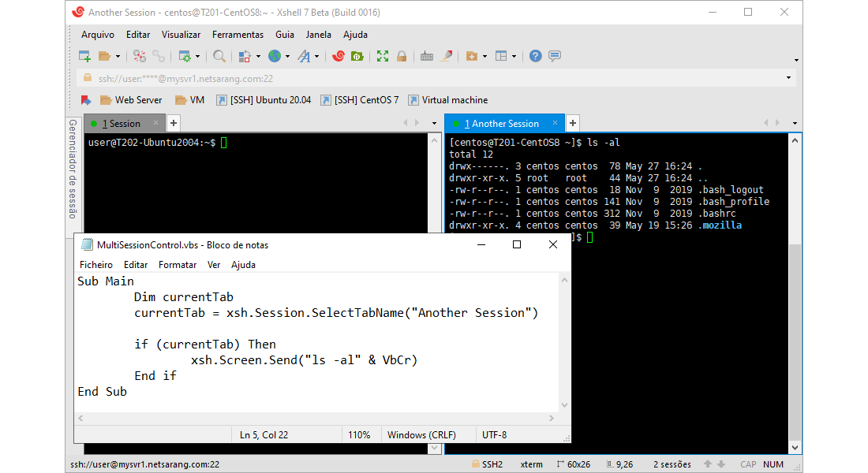Toggle full screen with green arrows icon
This screenshot has width=868, height=473.
(x=383, y=56)
